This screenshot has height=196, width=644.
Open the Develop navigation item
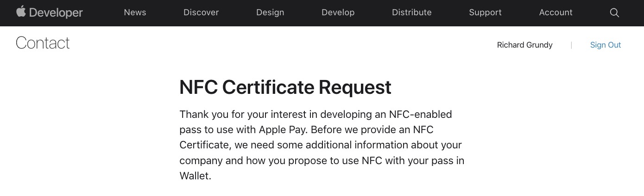[x=338, y=13]
